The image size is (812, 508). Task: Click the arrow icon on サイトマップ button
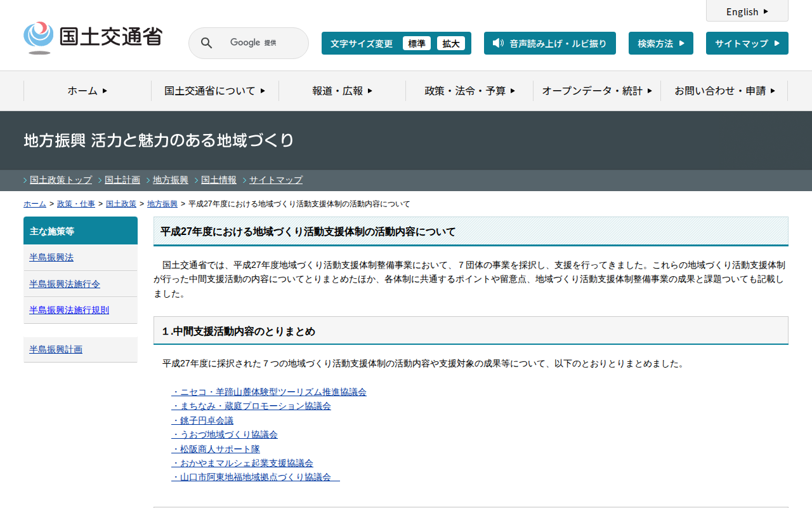click(x=777, y=43)
